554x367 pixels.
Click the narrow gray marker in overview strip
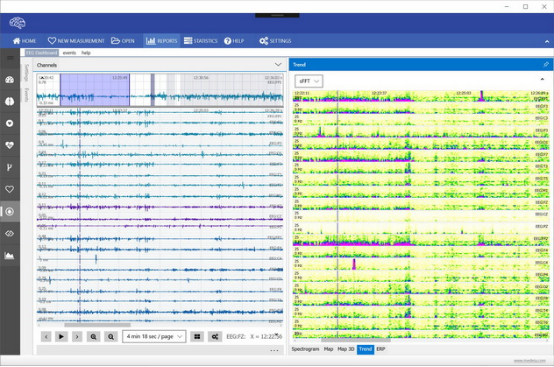tap(153, 90)
